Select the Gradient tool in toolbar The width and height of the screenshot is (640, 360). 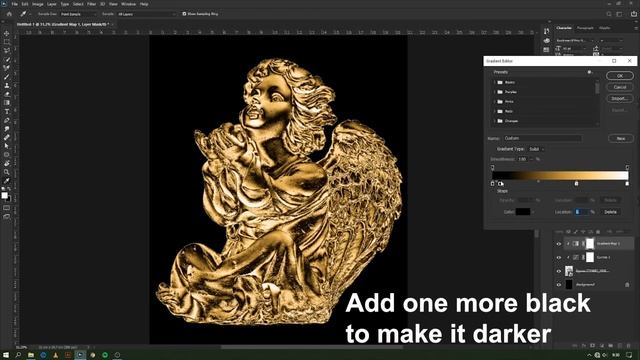(7, 103)
